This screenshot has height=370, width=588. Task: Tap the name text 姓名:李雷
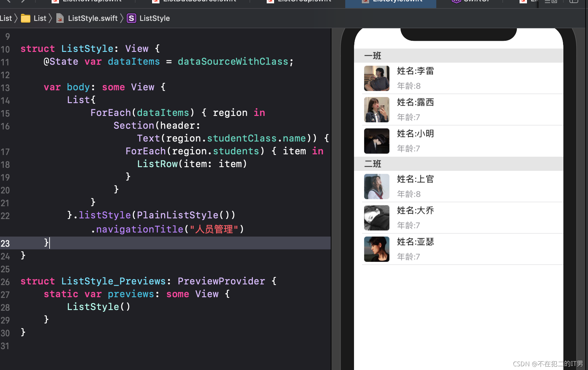tap(415, 71)
